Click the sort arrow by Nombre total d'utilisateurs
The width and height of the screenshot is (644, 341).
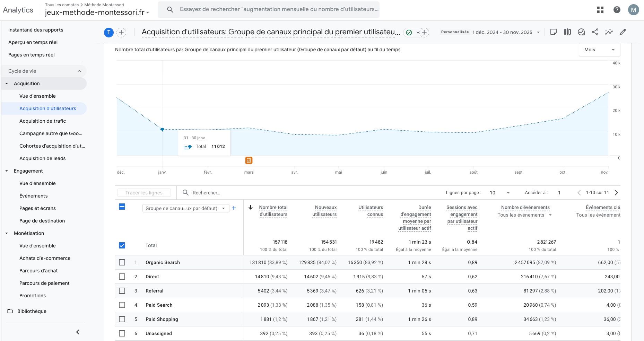pyautogui.click(x=251, y=207)
